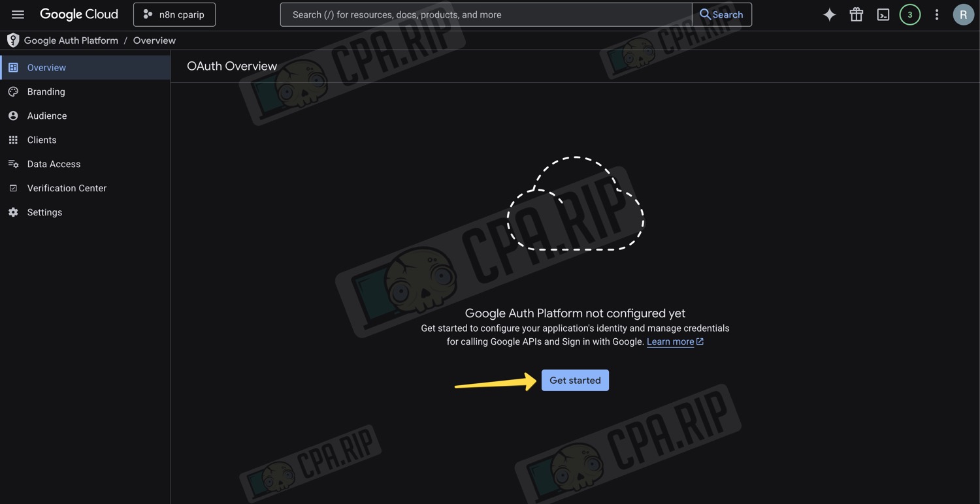
Task: Open Settings in the sidebar
Action: (44, 213)
